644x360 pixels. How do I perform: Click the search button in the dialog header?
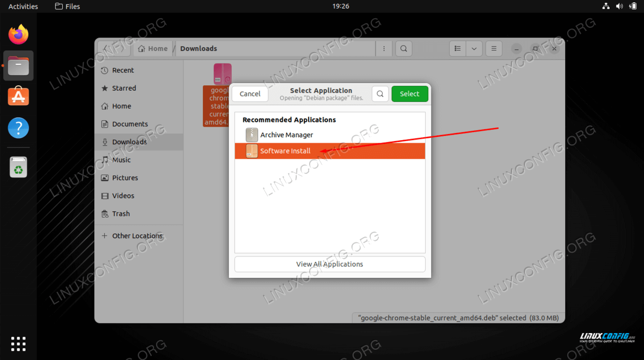[380, 94]
